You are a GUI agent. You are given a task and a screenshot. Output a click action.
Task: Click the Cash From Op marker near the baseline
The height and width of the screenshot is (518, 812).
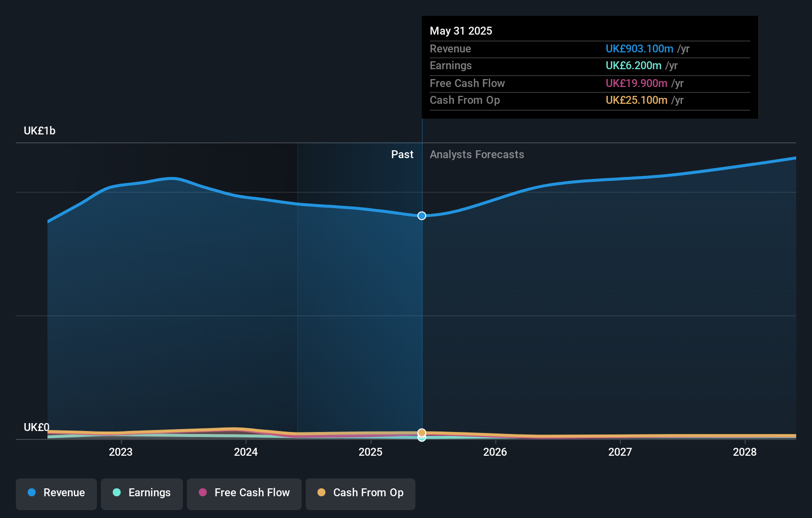pos(421,432)
